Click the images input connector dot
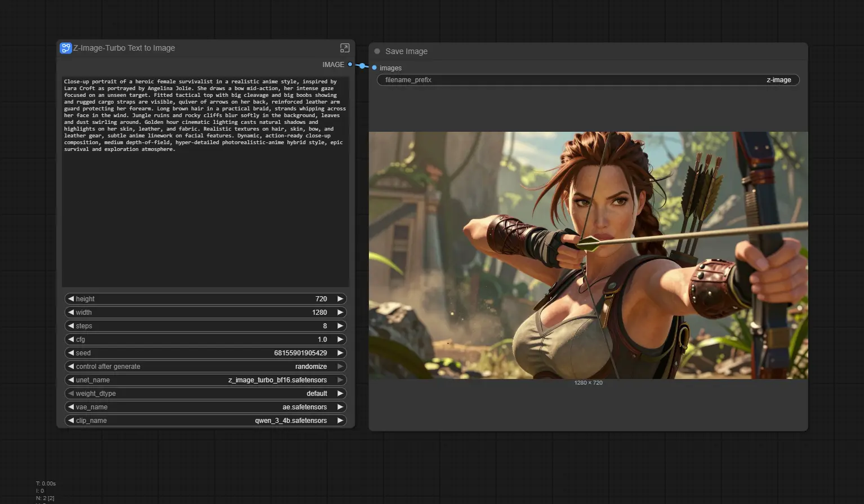 click(375, 68)
